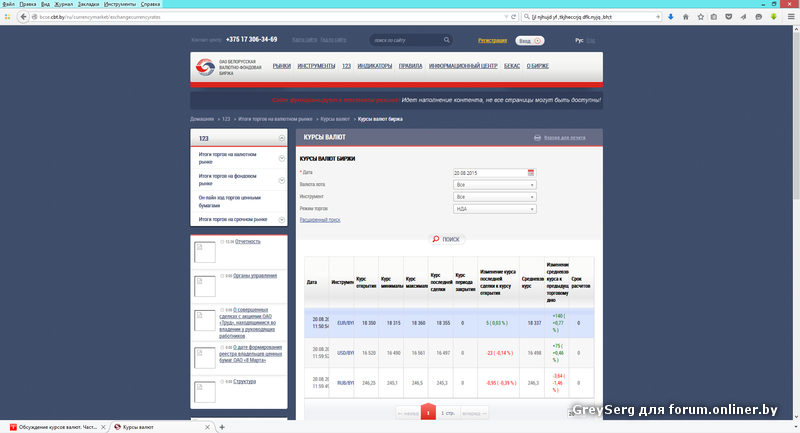Click the Расширенный поиск link
The width and height of the screenshot is (800, 433).
click(320, 219)
